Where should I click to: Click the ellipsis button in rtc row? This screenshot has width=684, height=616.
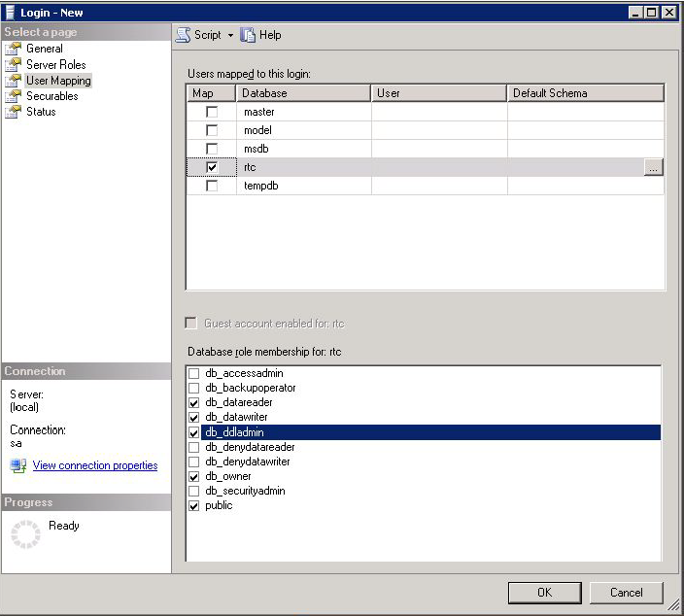pos(653,167)
